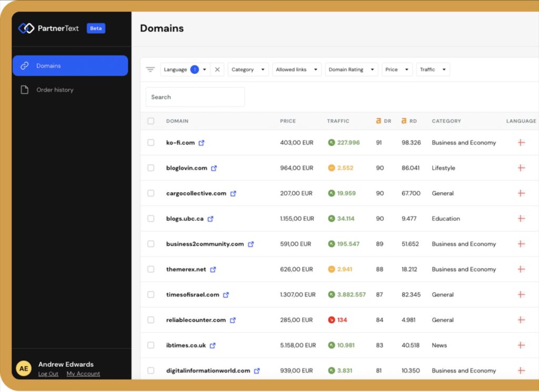
Task: Expand the Language filter dropdown
Action: point(185,69)
